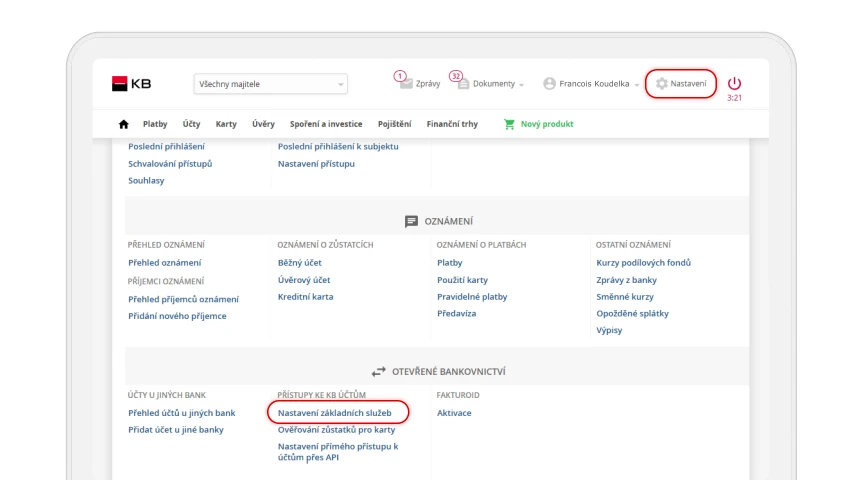Open Schvalování přístupů link
The height and width of the screenshot is (480, 864).
pyautogui.click(x=170, y=164)
